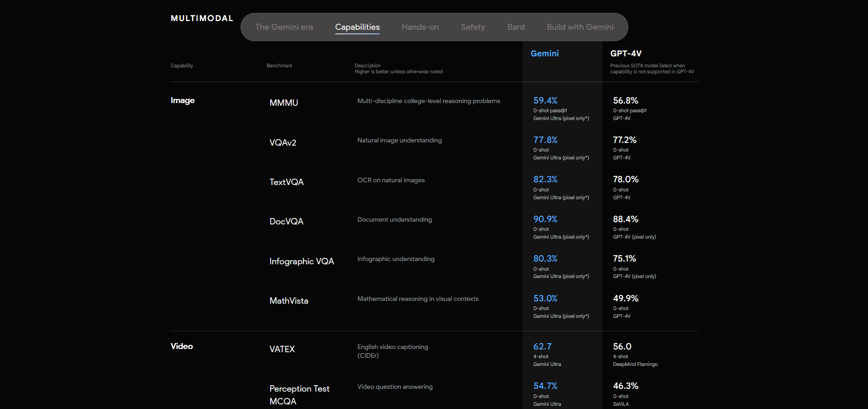The height and width of the screenshot is (409, 868).
Task: Select the Image capability label
Action: [183, 100]
